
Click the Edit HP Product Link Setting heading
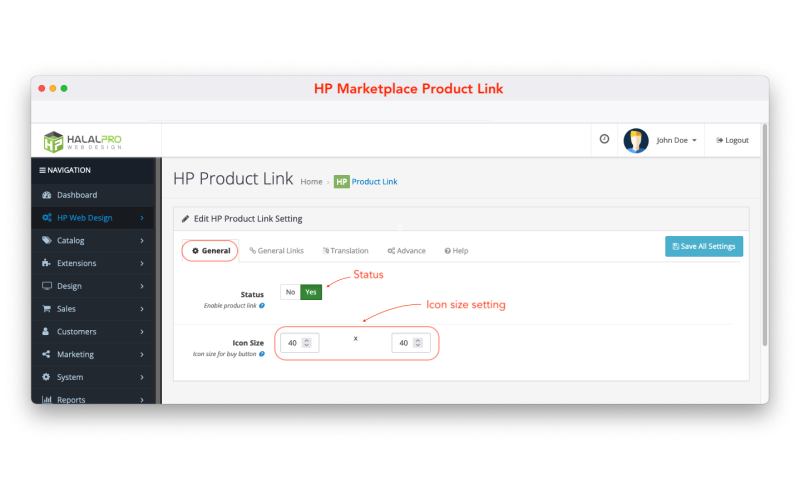248,219
